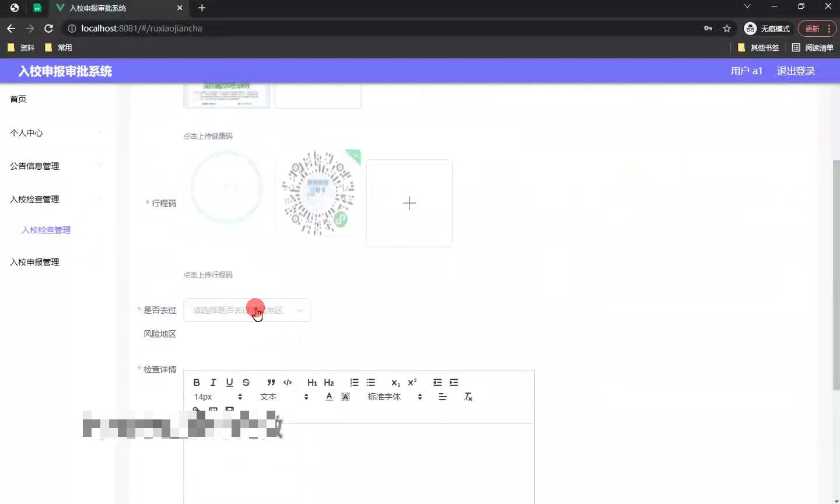
Task: Open the text alignment options
Action: pos(443,397)
